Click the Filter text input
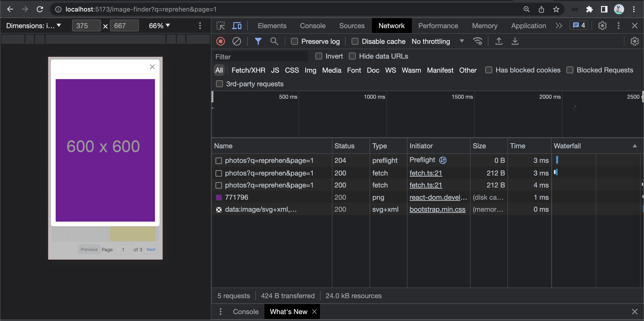 (x=261, y=57)
